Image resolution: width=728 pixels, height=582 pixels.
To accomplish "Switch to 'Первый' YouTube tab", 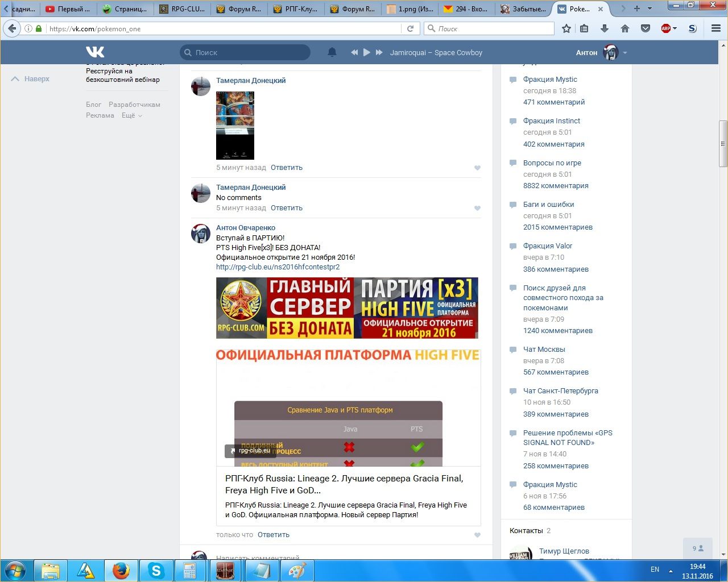I will click(68, 9).
